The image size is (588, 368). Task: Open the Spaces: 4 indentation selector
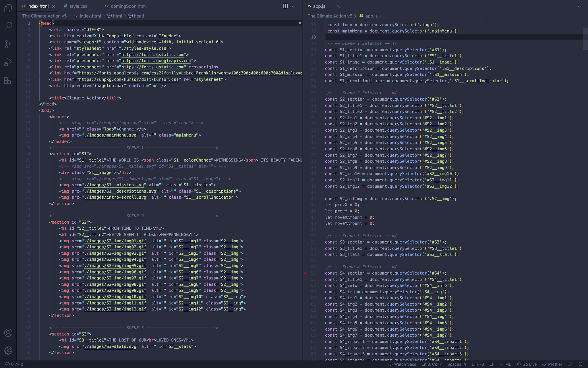pos(457,364)
